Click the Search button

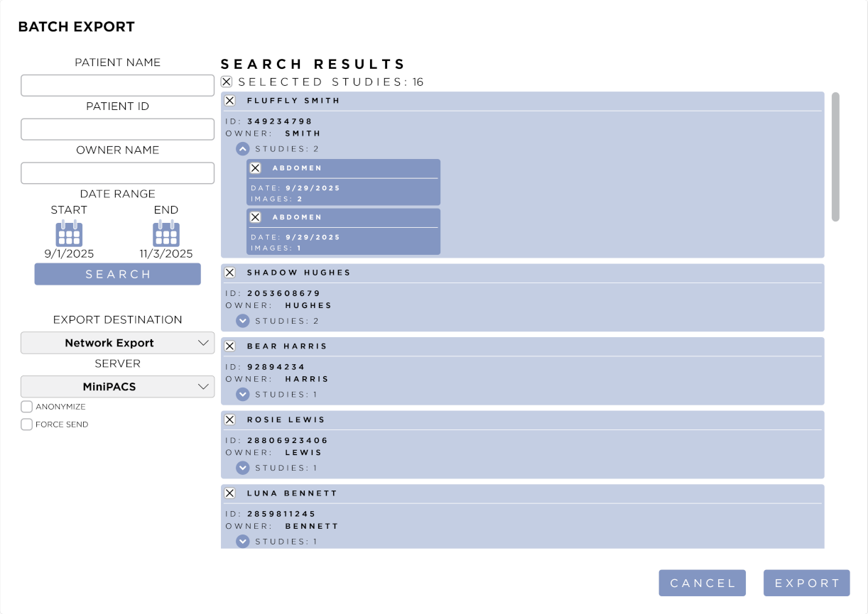[117, 274]
